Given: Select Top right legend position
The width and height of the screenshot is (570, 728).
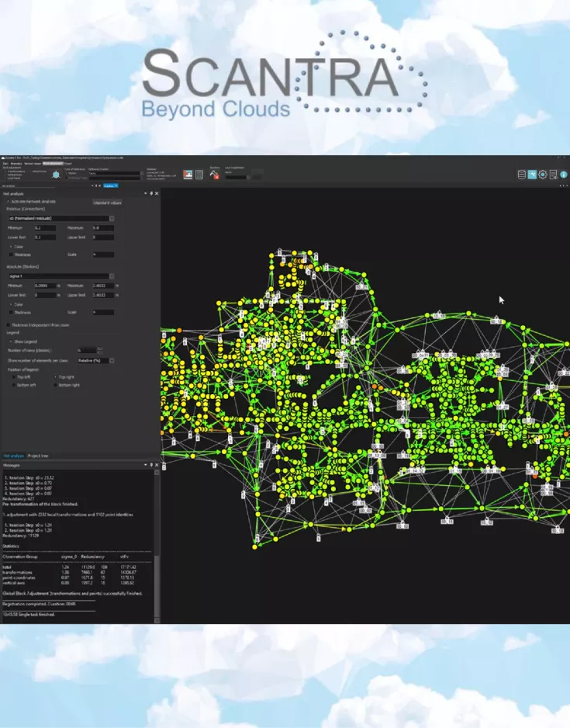Looking at the screenshot, I should (x=56, y=377).
